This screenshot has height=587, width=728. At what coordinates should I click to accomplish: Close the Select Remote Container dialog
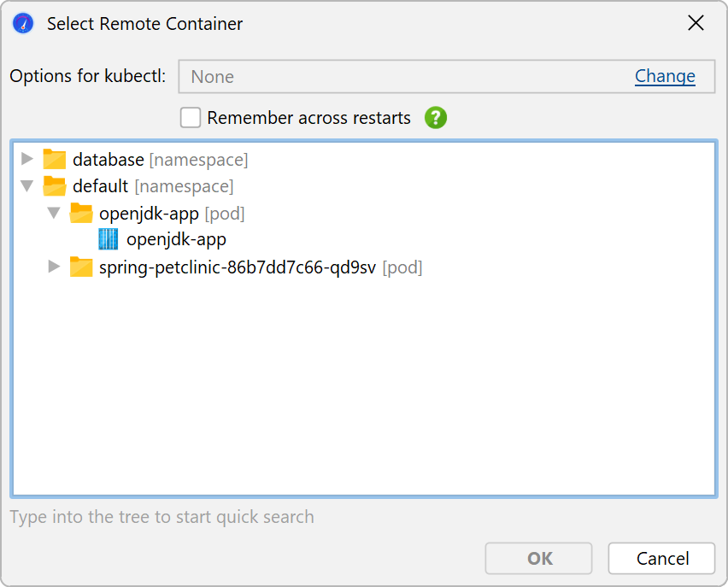(696, 24)
